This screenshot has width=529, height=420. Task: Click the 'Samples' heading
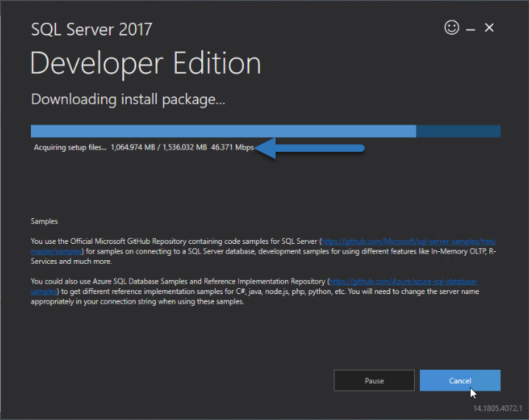[x=44, y=221]
